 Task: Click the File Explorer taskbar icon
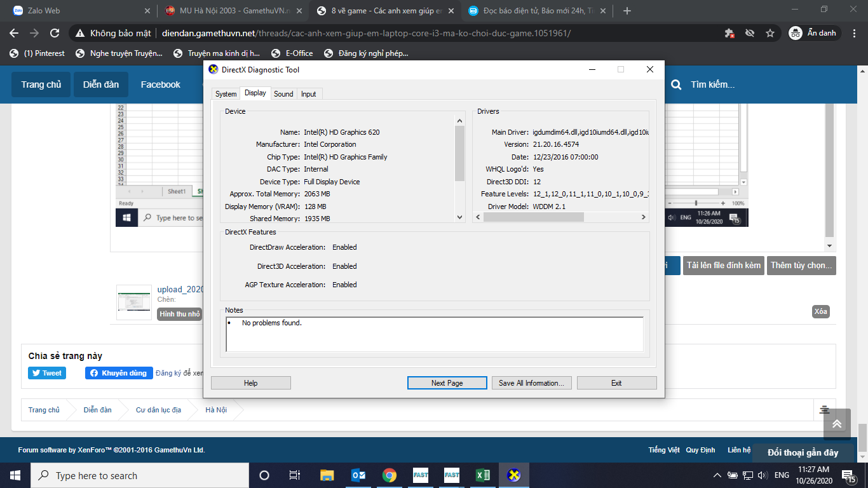[327, 475]
